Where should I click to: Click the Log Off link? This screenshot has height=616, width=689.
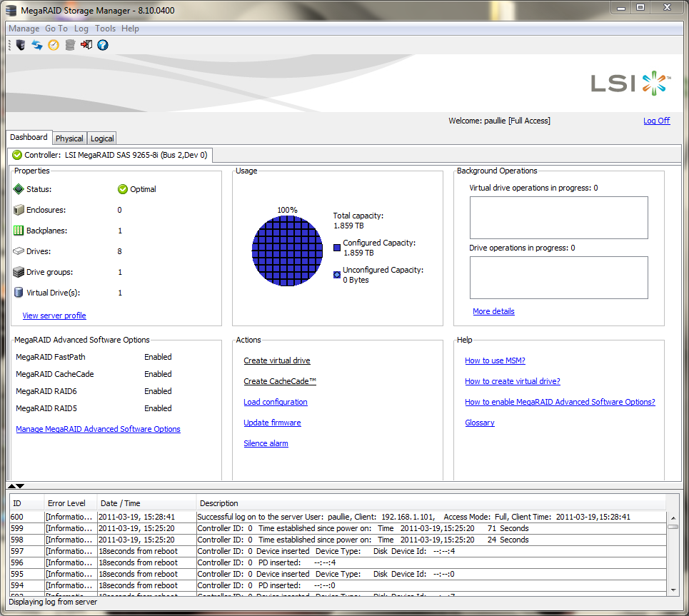tap(656, 121)
